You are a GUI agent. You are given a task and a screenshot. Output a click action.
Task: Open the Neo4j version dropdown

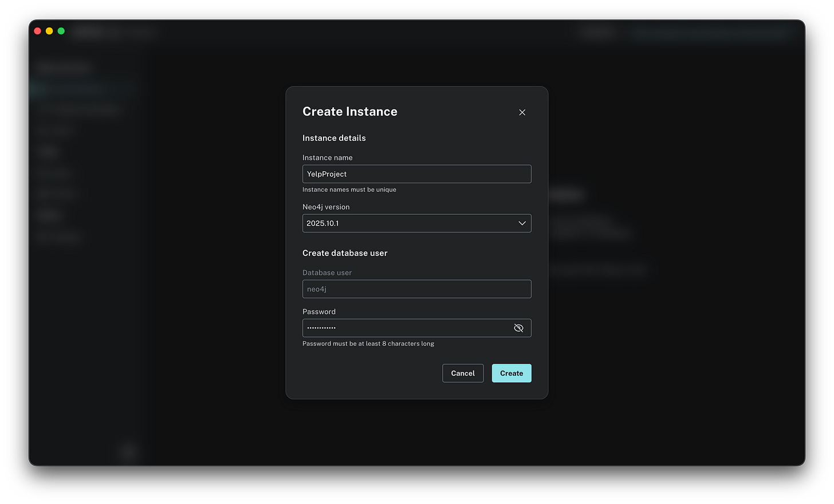pyautogui.click(x=416, y=223)
